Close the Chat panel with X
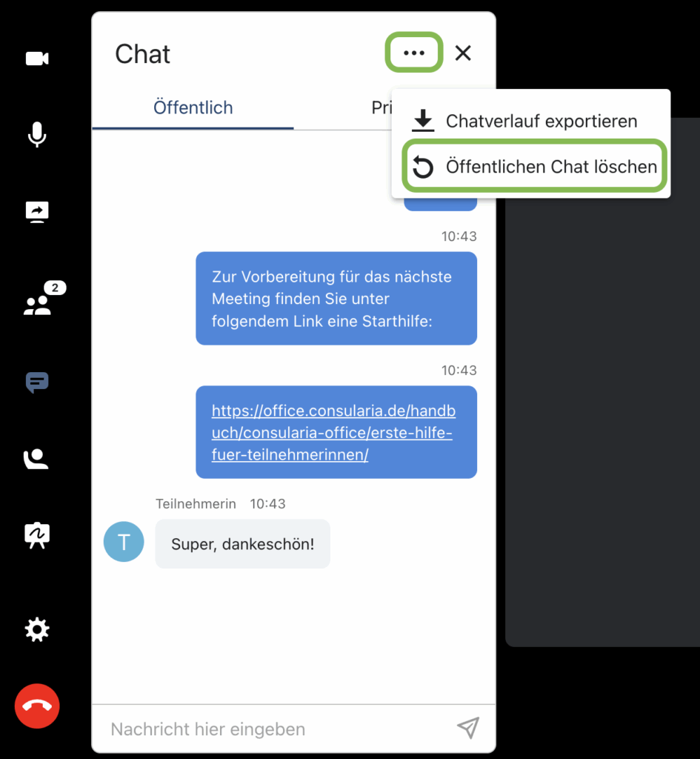Screen dimensions: 700x759 pyautogui.click(x=463, y=53)
